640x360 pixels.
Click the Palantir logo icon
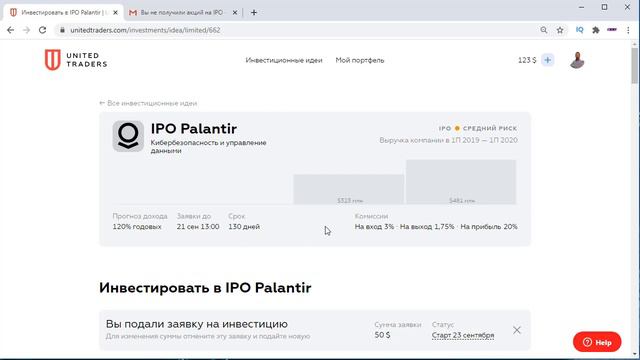(128, 136)
